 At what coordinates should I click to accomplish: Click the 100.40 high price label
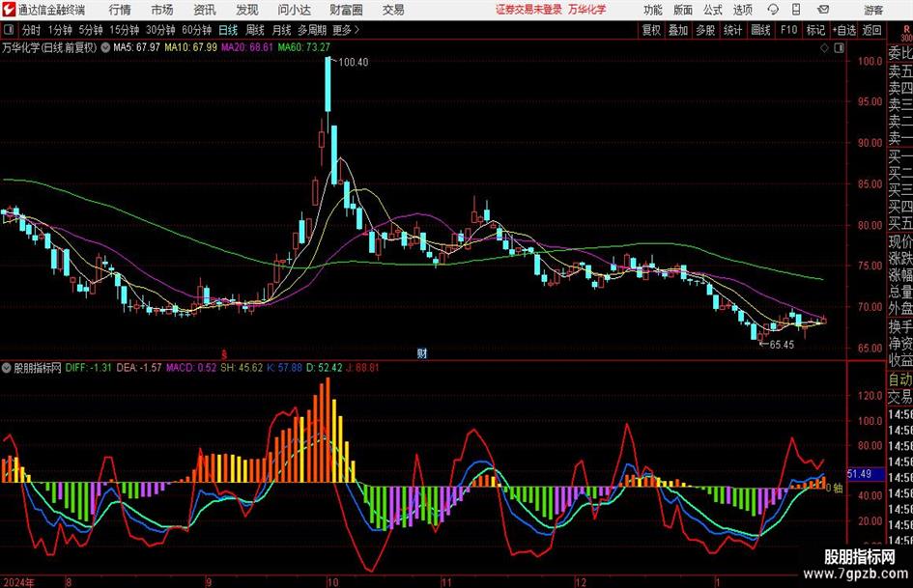(x=353, y=62)
